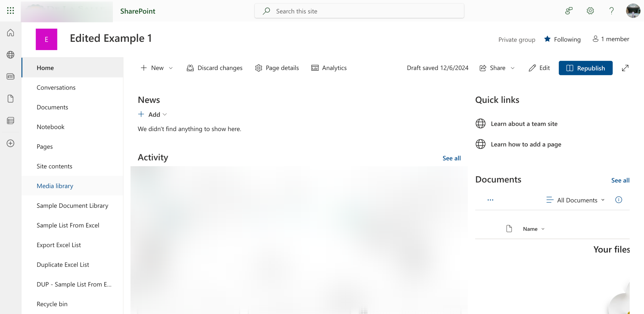This screenshot has width=644, height=314.
Task: Open Learn about a team site link
Action: [x=524, y=124]
